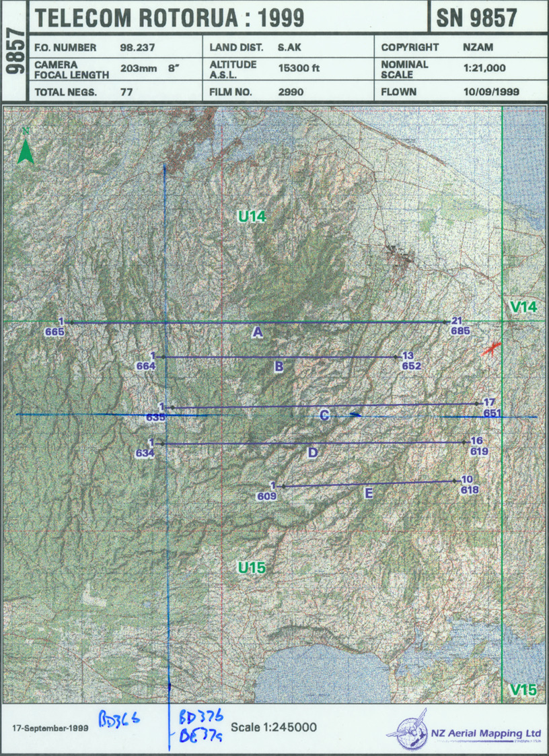The image size is (549, 756).
Task: Click the CAMERA FOCAL LENGTH label
Action: point(71,69)
